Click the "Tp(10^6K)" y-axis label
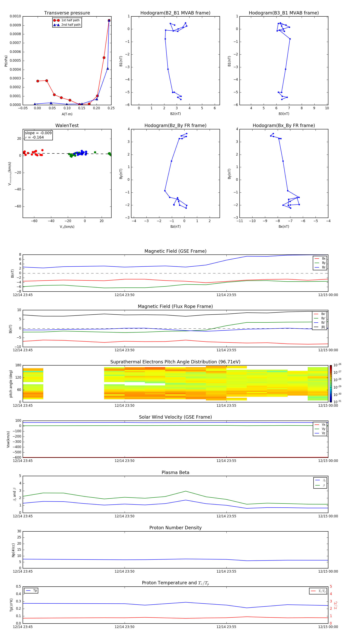 tap(12, 605)
